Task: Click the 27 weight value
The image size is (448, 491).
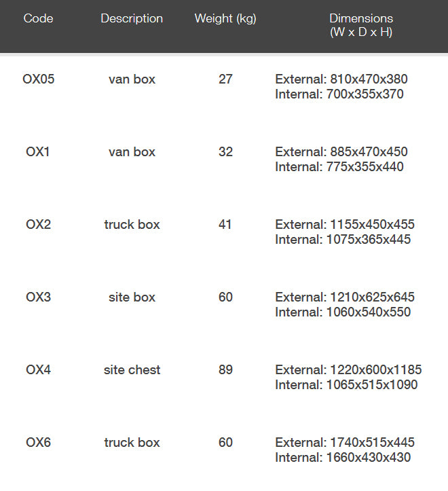Action: [x=225, y=79]
